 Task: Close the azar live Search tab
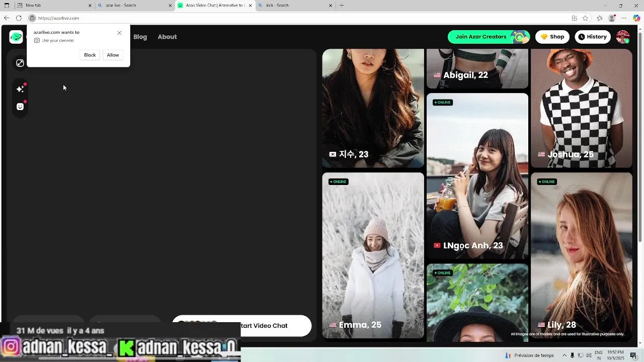pyautogui.click(x=170, y=6)
